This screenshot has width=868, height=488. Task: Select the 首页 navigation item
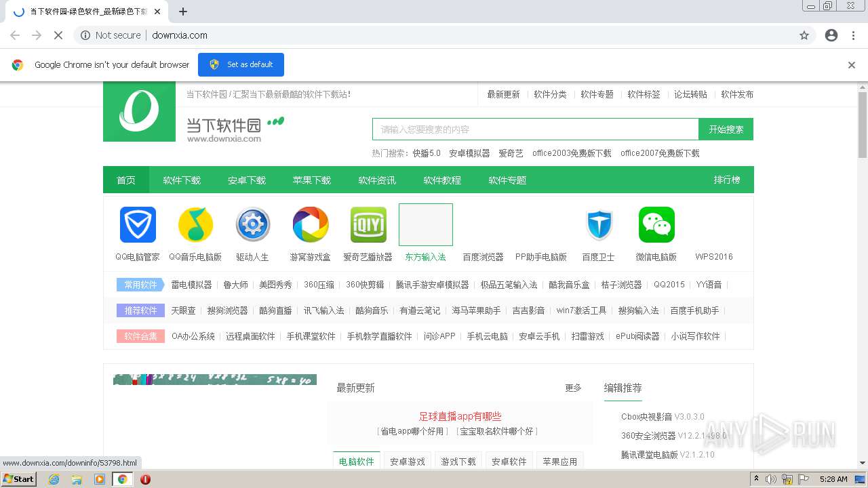pos(126,180)
